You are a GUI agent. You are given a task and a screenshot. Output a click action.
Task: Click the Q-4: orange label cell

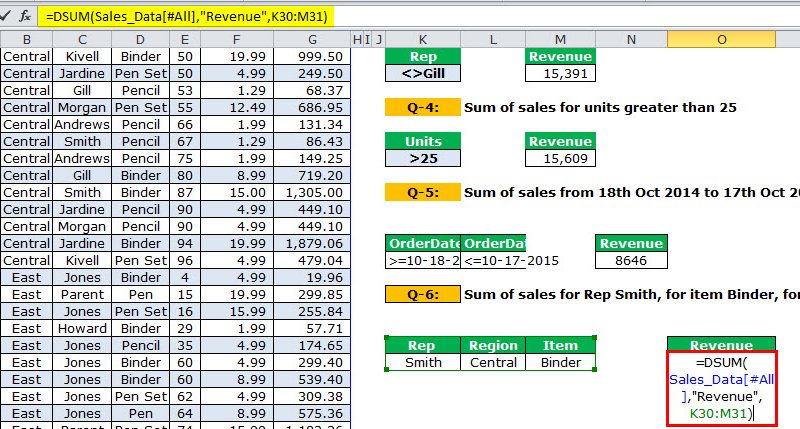click(423, 107)
